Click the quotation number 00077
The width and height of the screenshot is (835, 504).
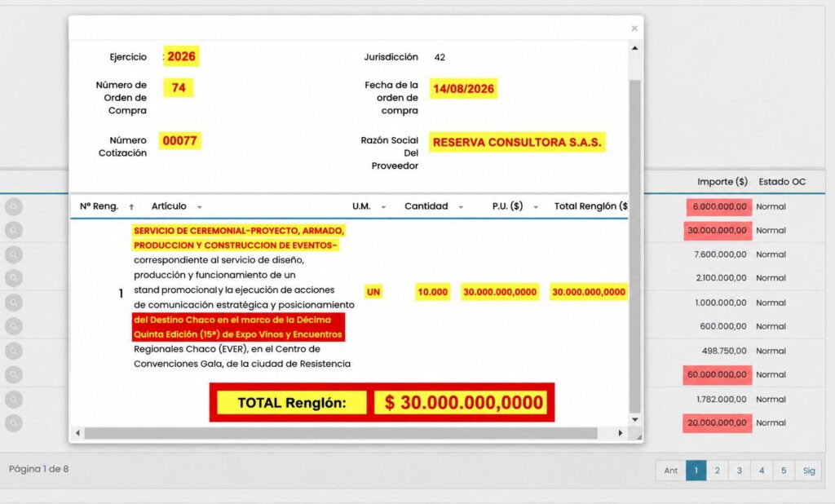point(179,140)
